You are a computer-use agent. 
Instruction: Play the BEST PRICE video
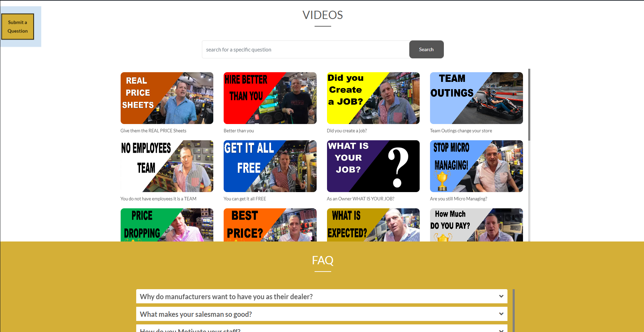click(270, 225)
